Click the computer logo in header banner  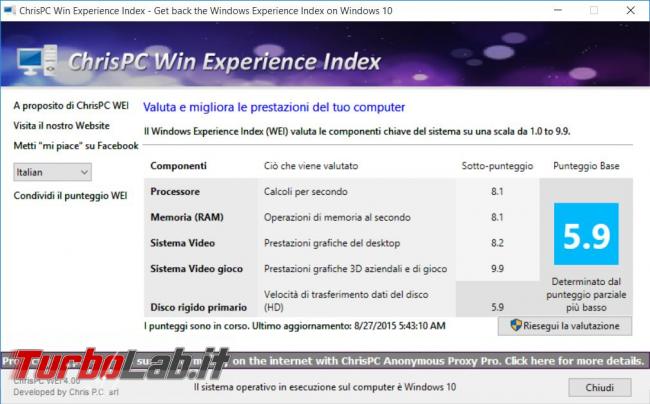pos(37,61)
